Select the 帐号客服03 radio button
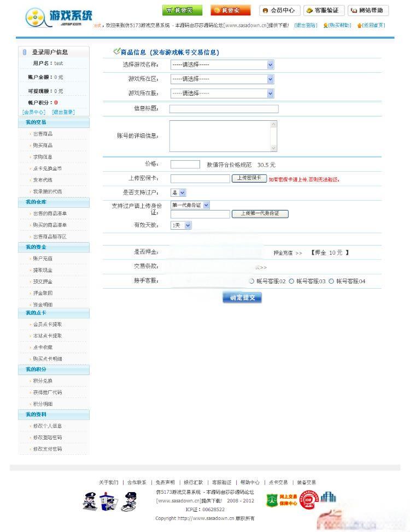This screenshot has height=532, width=410. (291, 281)
